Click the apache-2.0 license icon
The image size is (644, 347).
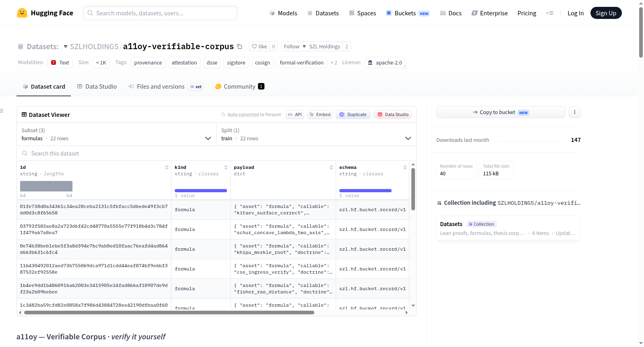(370, 62)
